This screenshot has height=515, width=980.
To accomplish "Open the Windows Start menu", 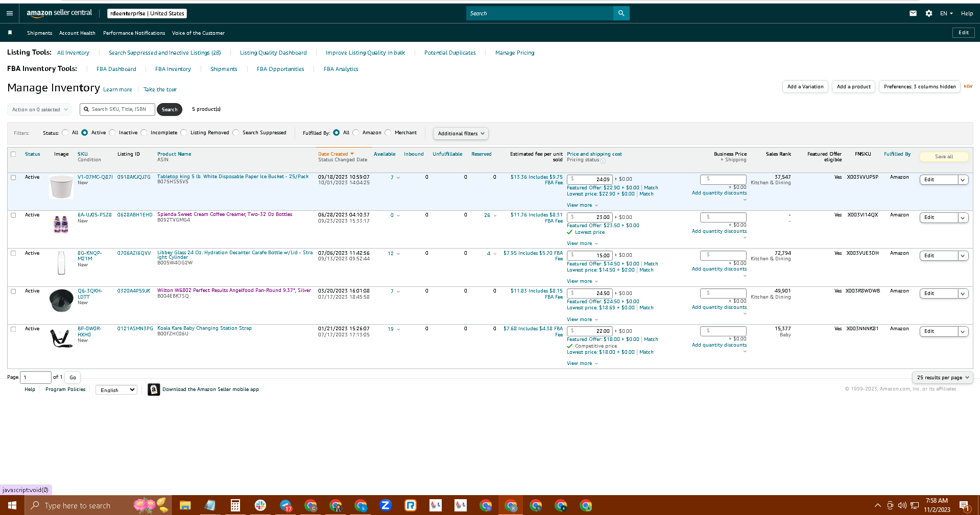I will 12,505.
